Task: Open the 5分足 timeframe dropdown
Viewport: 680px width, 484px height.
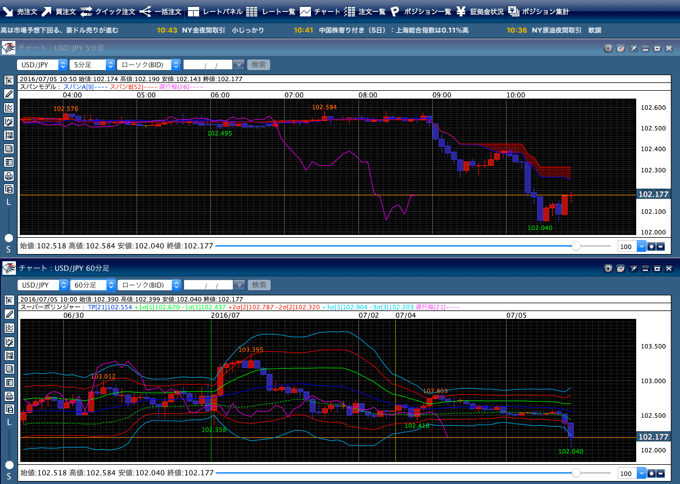Action: pos(92,65)
